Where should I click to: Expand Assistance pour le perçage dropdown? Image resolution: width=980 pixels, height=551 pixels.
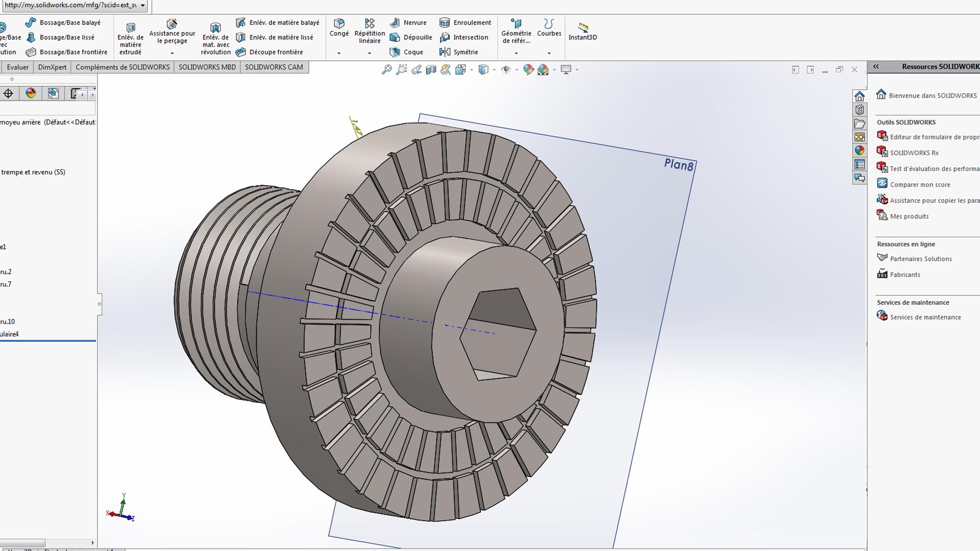click(172, 53)
